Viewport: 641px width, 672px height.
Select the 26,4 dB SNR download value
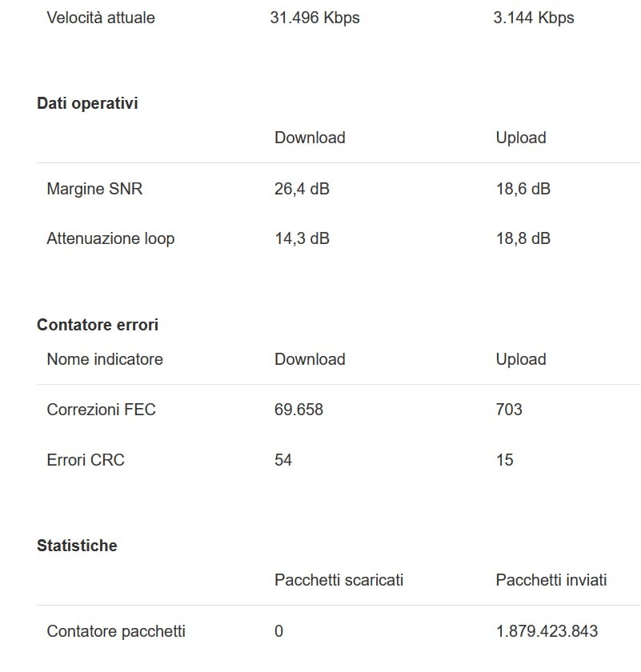pos(302,189)
